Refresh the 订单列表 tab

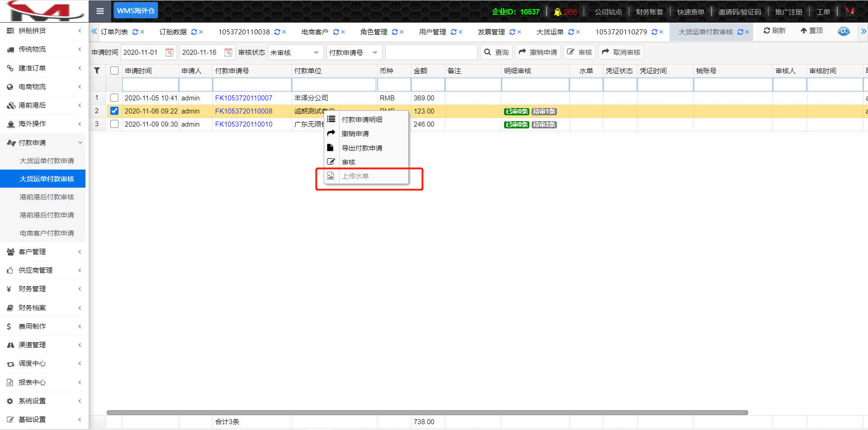pos(135,32)
